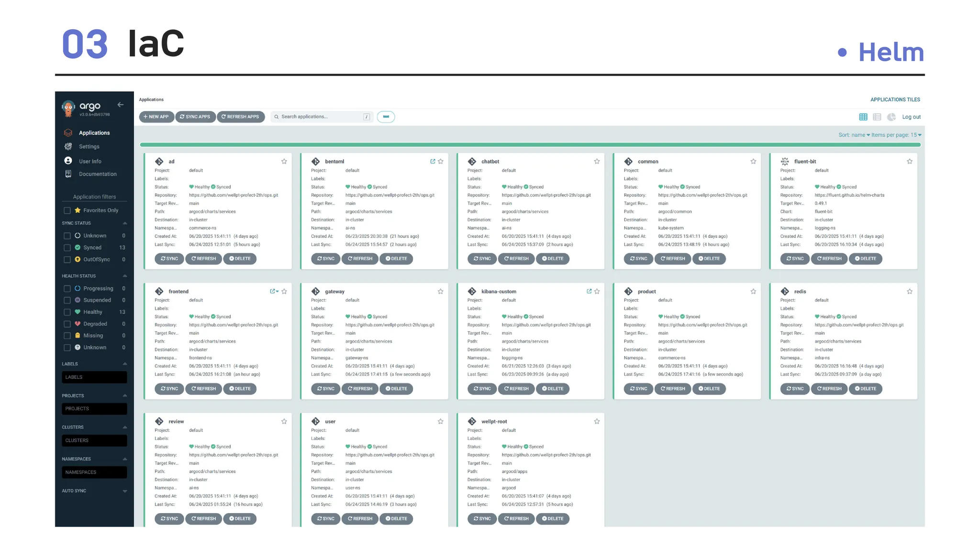Open Applications in the sidebar
The width and height of the screenshot is (980, 551).
point(94,133)
